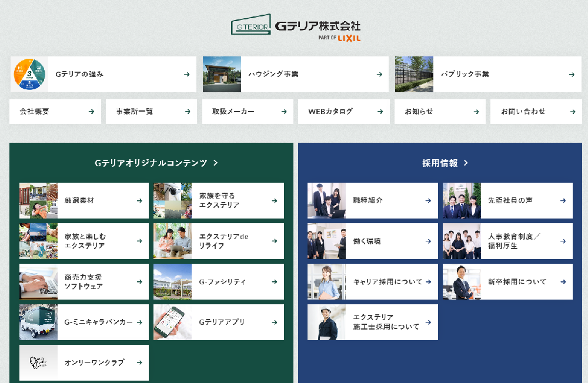588x383 pixels.
Task: Click the ハウジング事業 house thumbnail
Action: (222, 74)
